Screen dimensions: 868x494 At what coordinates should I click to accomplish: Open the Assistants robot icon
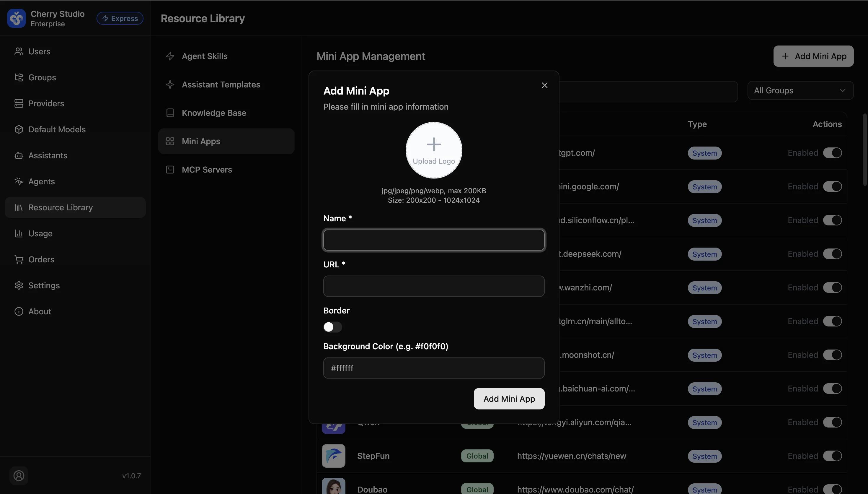[x=19, y=155]
